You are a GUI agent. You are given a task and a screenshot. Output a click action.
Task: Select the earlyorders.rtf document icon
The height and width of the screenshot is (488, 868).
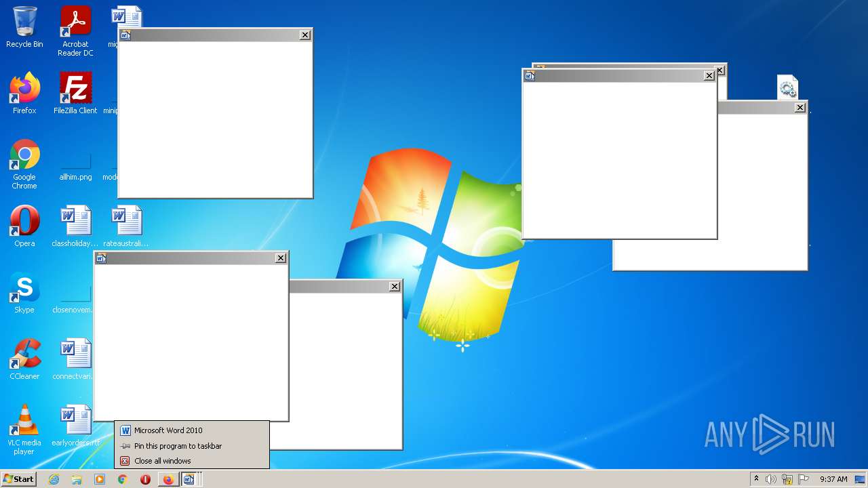[75, 426]
